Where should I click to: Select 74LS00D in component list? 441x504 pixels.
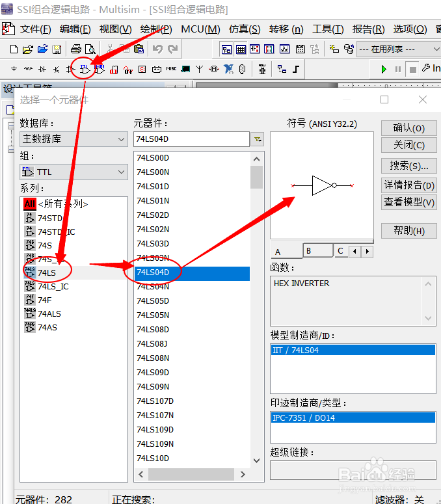[153, 158]
